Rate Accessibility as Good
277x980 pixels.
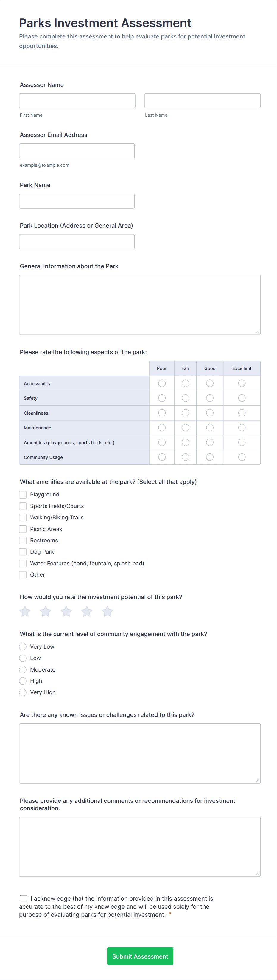[x=210, y=383]
